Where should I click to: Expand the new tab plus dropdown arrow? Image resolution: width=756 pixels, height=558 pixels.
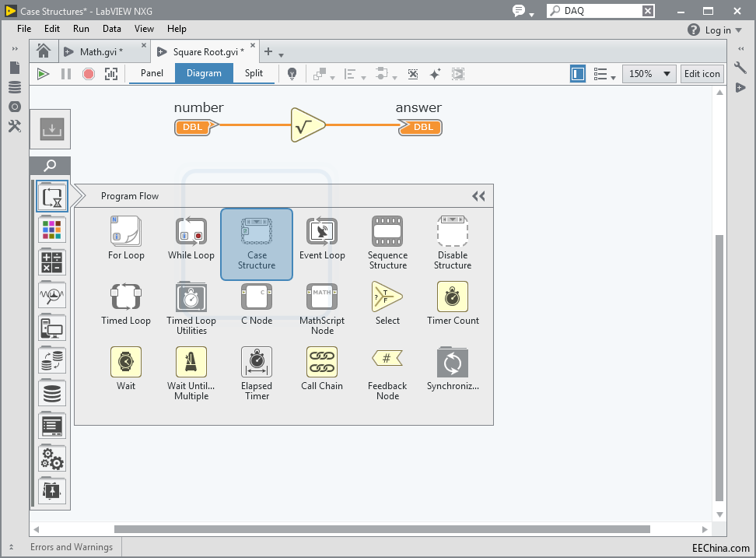pyautogui.click(x=281, y=55)
